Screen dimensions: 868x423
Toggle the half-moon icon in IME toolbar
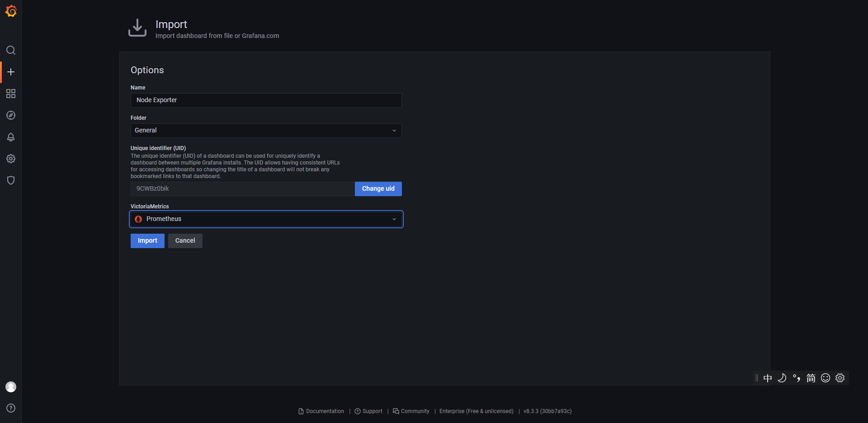coord(782,378)
